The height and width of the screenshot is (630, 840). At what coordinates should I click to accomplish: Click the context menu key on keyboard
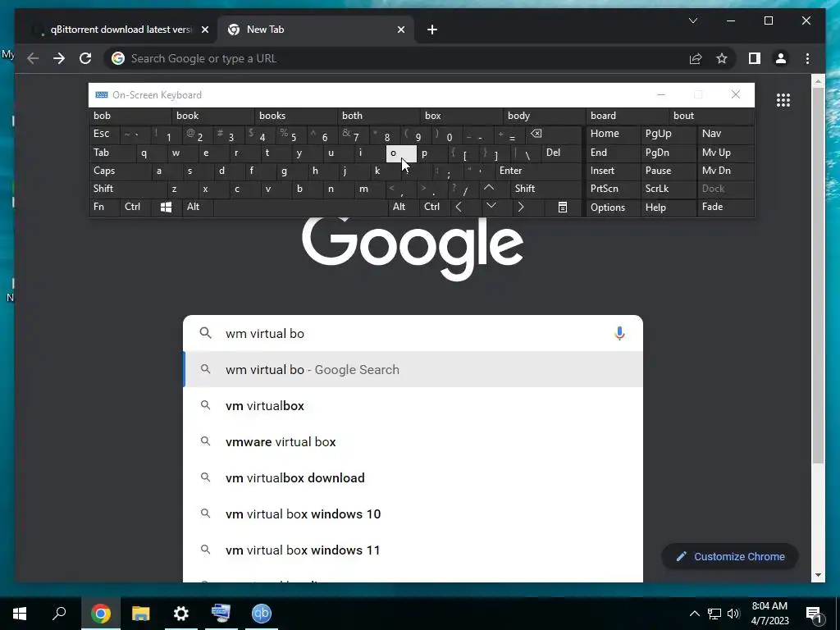coord(563,208)
